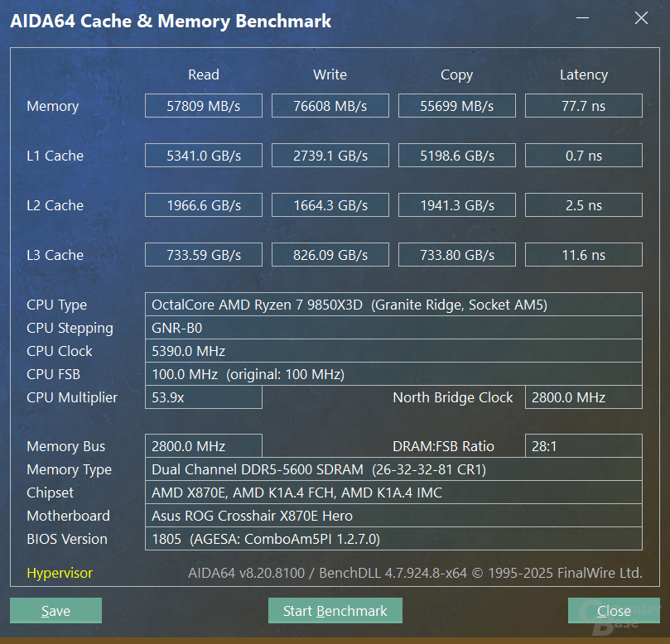Select the DRAM:FSB Ratio field
670x644 pixels.
[583, 446]
